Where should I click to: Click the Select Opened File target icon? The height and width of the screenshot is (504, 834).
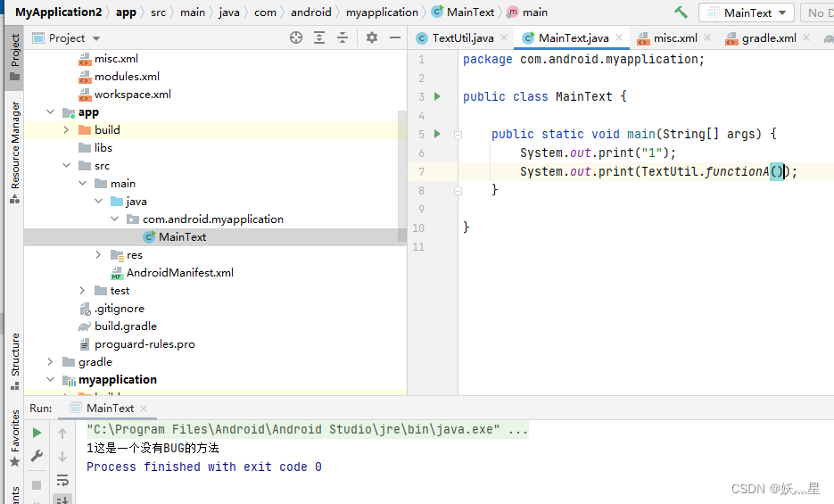296,37
